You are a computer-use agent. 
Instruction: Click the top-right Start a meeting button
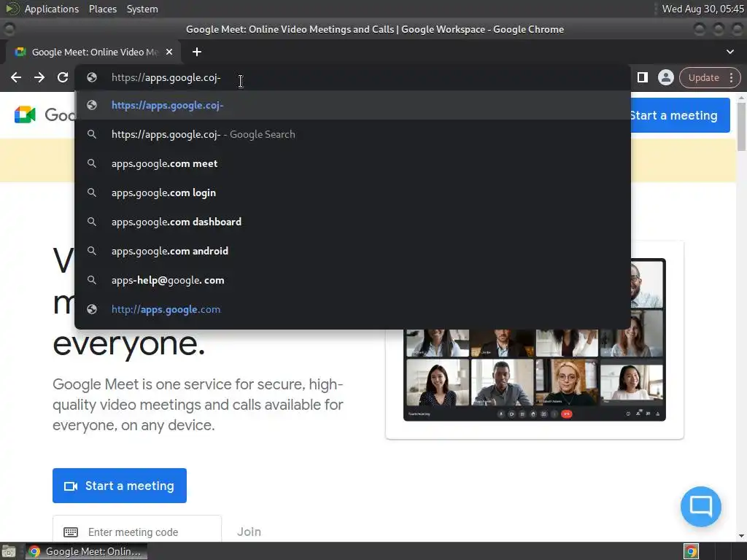click(x=681, y=115)
